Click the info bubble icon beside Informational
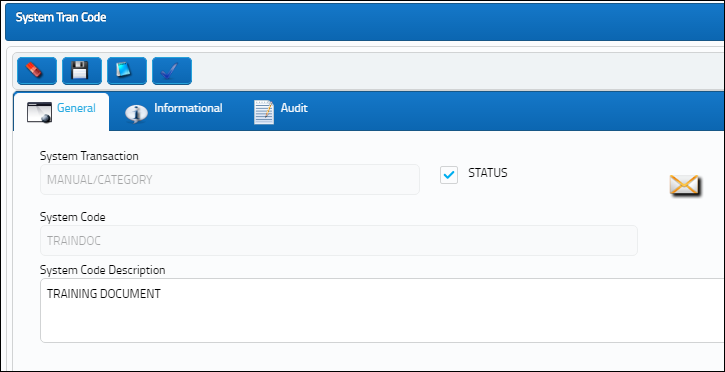 [136, 113]
